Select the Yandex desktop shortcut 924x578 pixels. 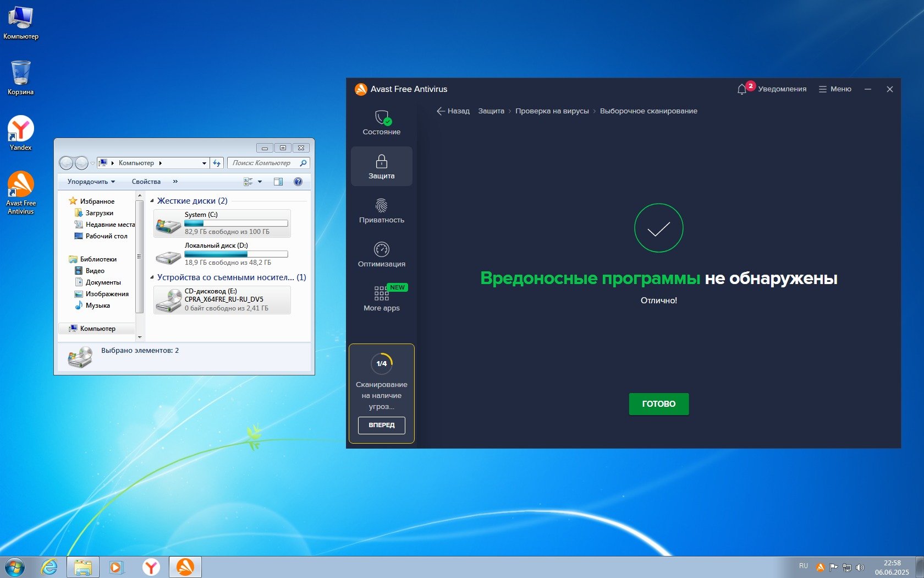[x=21, y=133]
